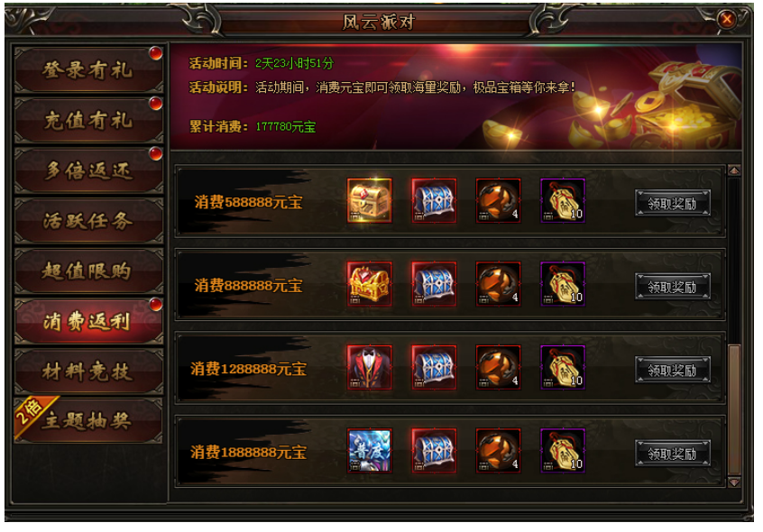This screenshot has width=763, height=532.
Task: Click the blue 普度 reward icon
Action: point(370,451)
